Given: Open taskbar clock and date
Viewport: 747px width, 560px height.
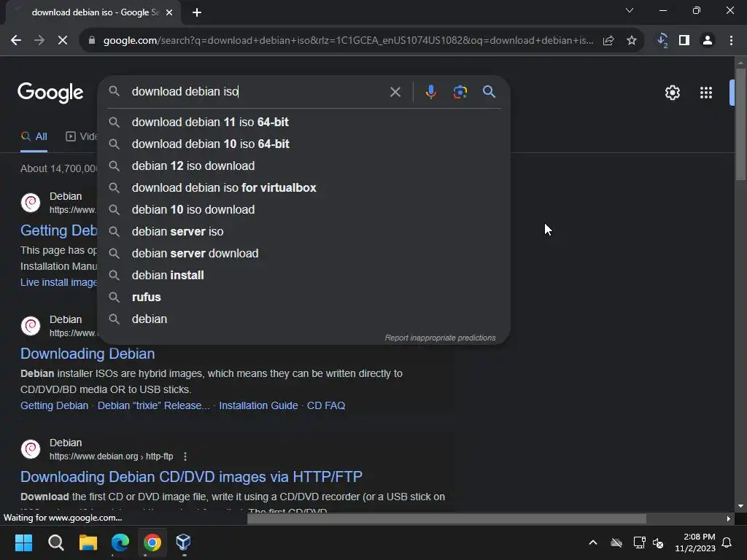Looking at the screenshot, I should pos(695,542).
